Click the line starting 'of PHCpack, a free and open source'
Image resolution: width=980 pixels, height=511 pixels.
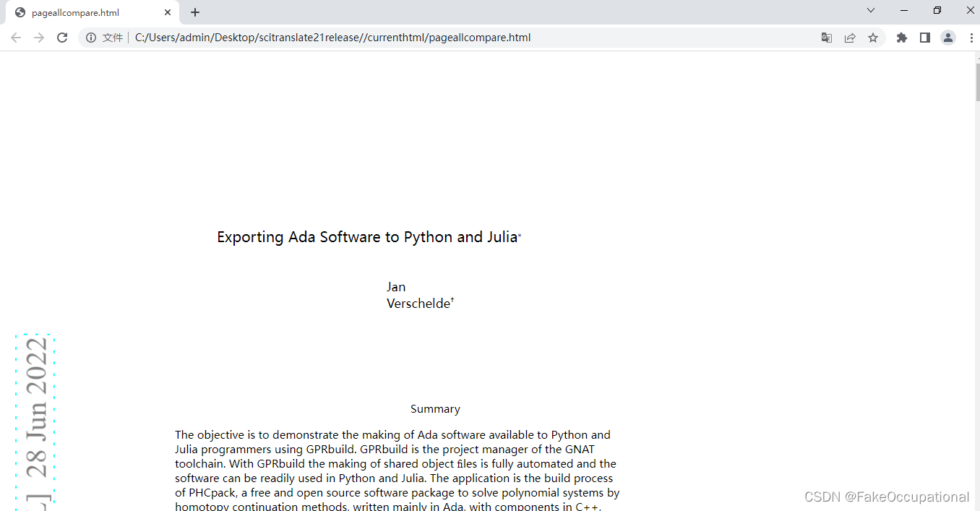click(397, 492)
